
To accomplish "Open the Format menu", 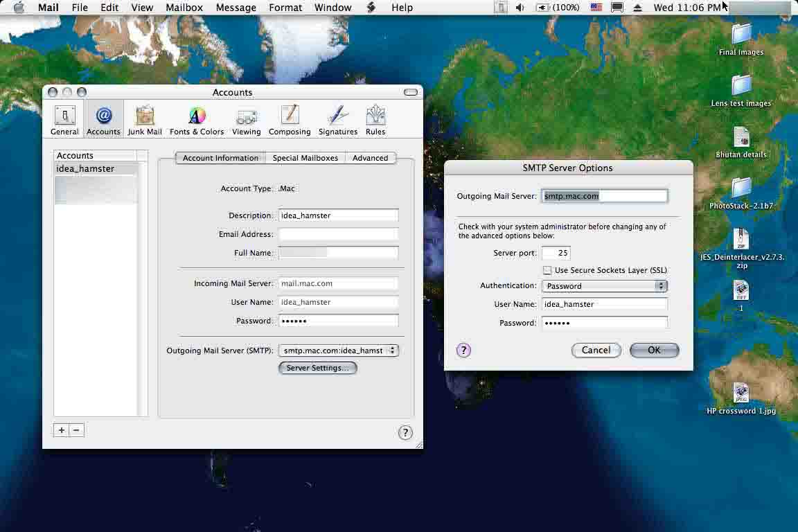I will [x=285, y=8].
